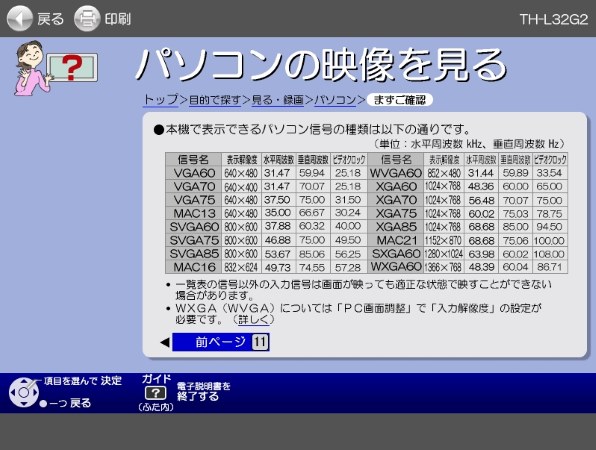The width and height of the screenshot is (596, 450).
Task: Click the SVGA85 signal name cell
Action: pyautogui.click(x=194, y=254)
